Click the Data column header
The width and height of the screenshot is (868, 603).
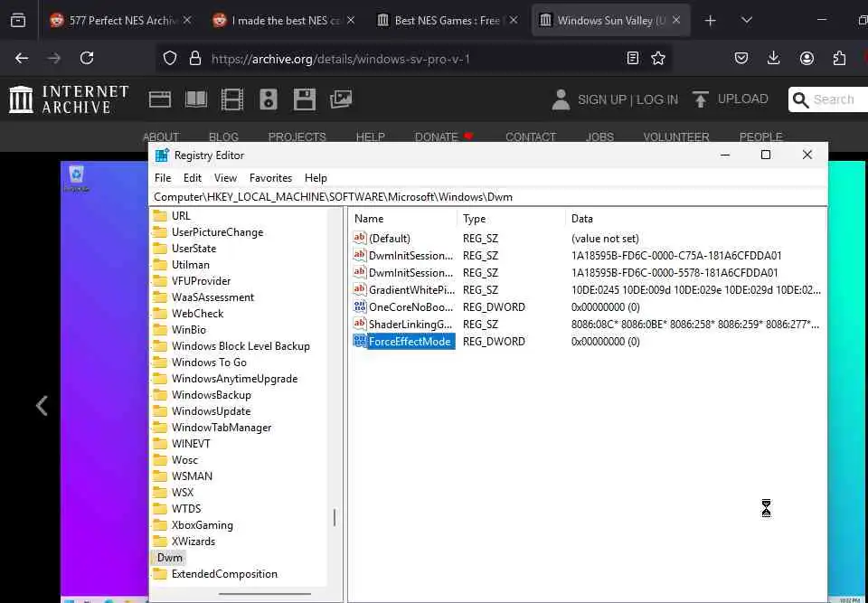click(x=695, y=219)
